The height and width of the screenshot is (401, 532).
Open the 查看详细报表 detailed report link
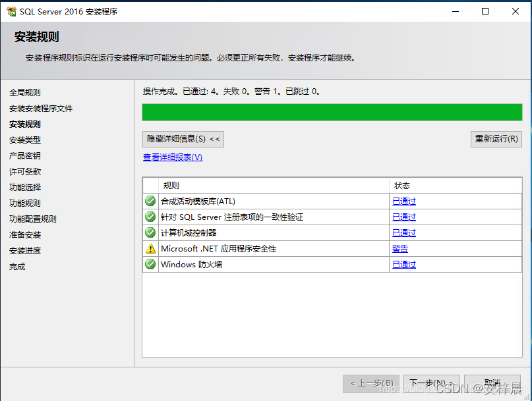point(172,157)
